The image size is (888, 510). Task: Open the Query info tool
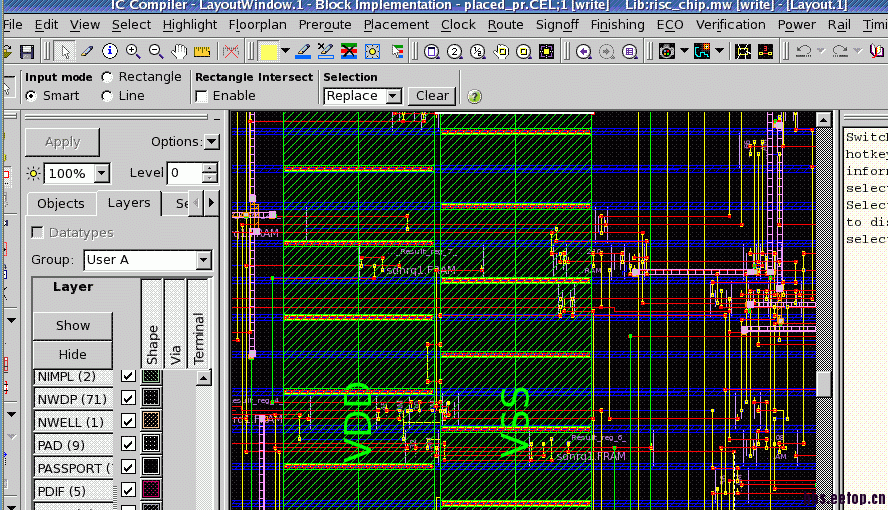point(110,52)
